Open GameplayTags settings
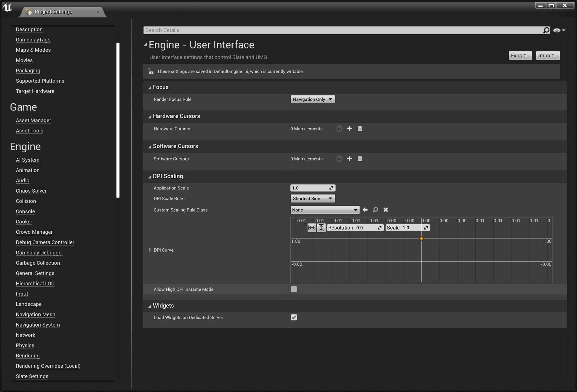This screenshot has height=392, width=577. click(33, 40)
